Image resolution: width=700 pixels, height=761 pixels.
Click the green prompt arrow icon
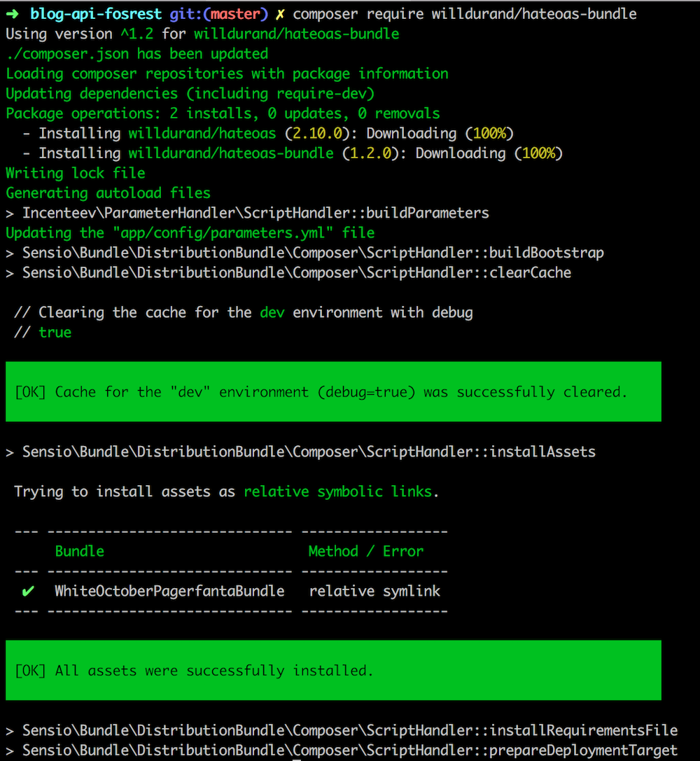12,14
